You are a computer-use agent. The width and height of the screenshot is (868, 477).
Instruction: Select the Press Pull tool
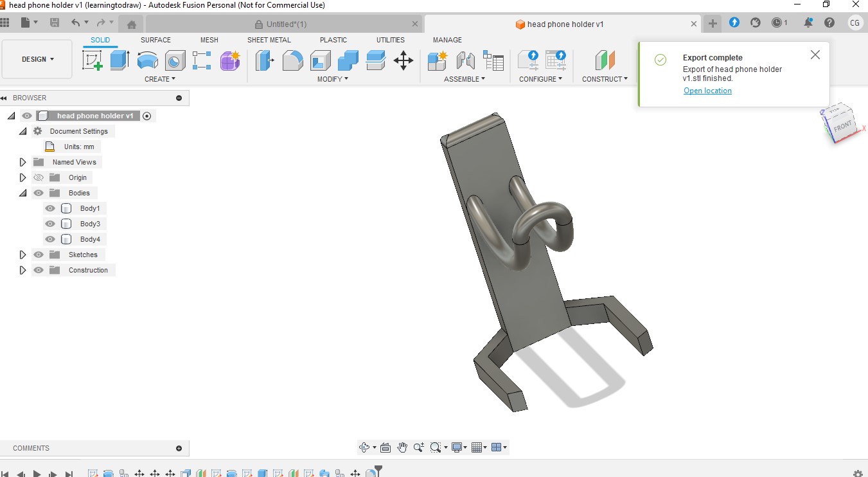(265, 60)
